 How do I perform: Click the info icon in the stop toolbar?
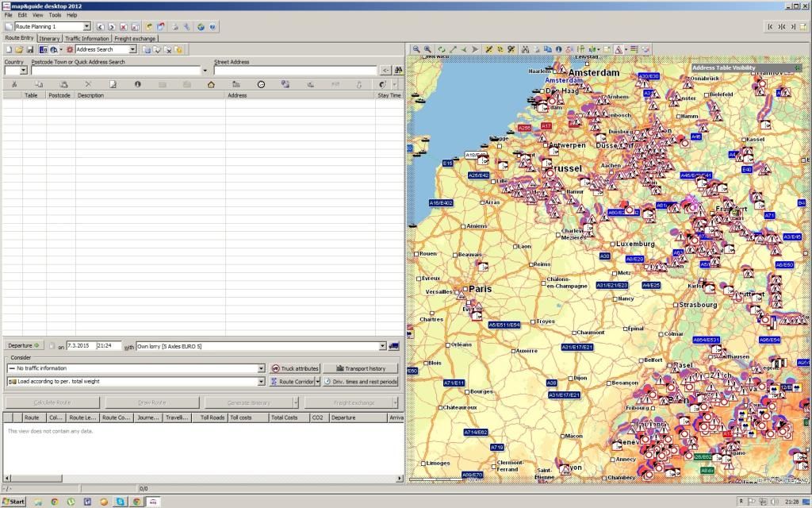click(x=138, y=84)
